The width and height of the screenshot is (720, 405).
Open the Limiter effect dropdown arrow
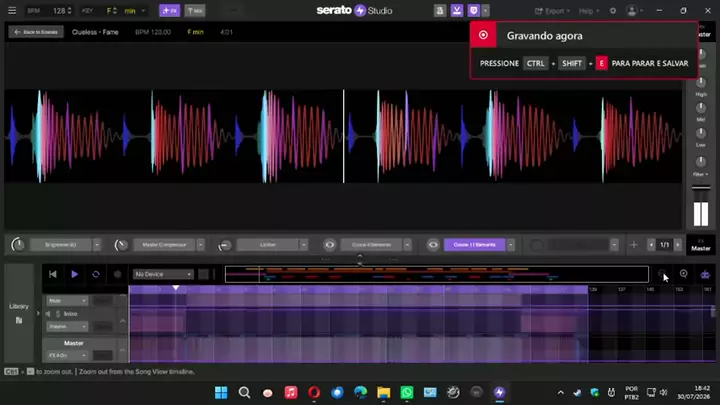304,245
